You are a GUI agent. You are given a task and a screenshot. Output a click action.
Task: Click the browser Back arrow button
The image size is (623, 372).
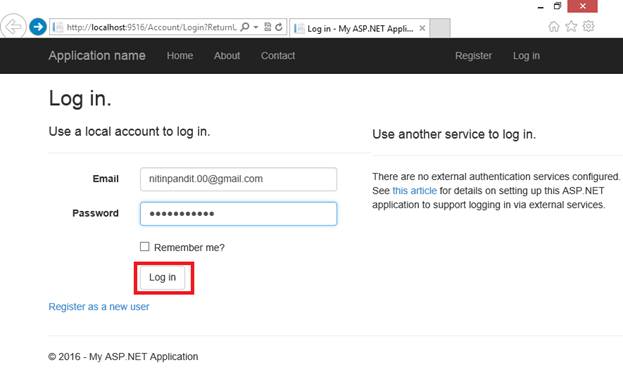[13, 27]
